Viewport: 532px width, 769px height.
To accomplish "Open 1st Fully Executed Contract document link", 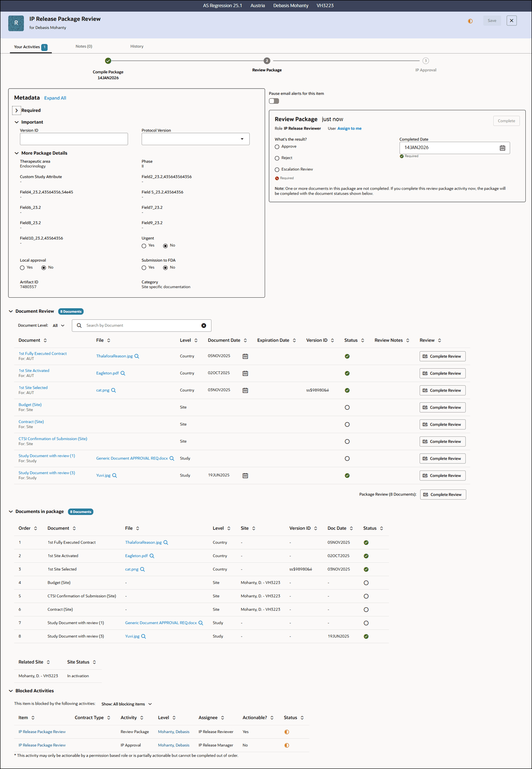I will [42, 353].
